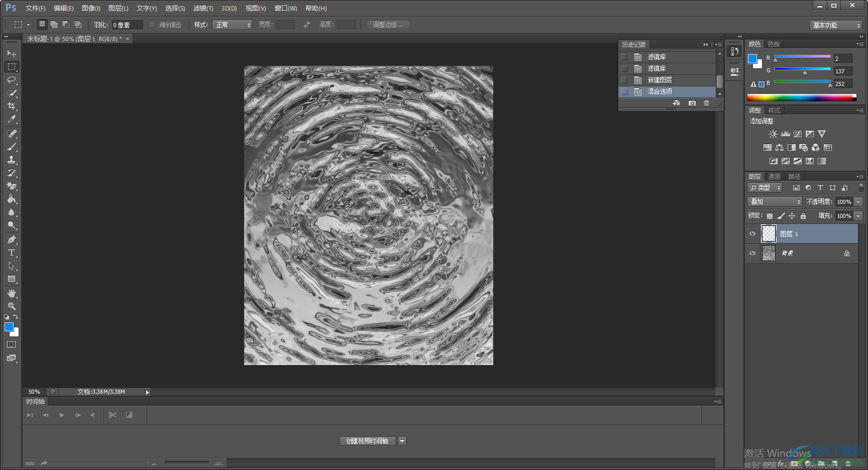Screen dimensions: 868x470
Task: Select the Quick Selection tool
Action: tap(12, 93)
